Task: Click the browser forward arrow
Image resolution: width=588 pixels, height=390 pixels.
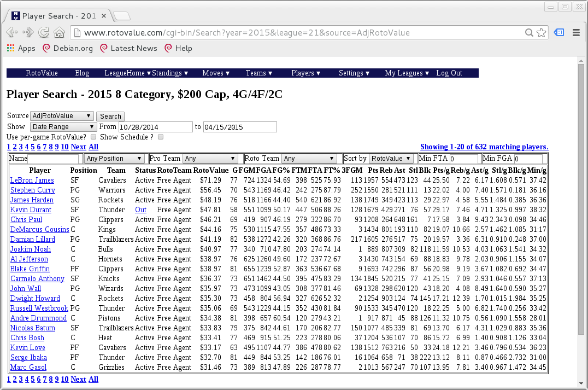Action: pyautogui.click(x=28, y=33)
